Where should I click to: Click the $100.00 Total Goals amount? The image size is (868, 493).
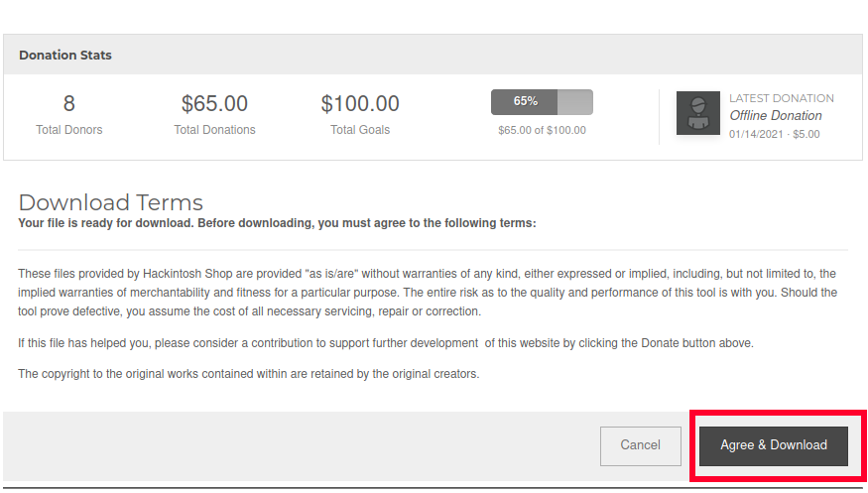point(360,103)
